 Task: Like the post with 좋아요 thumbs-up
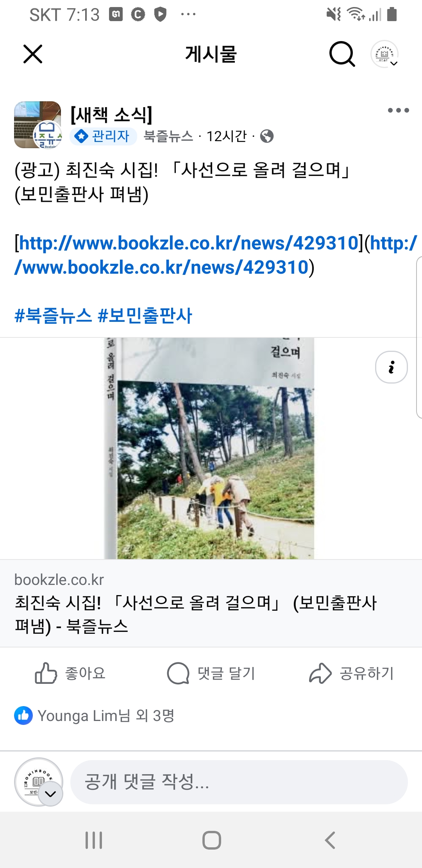(70, 673)
